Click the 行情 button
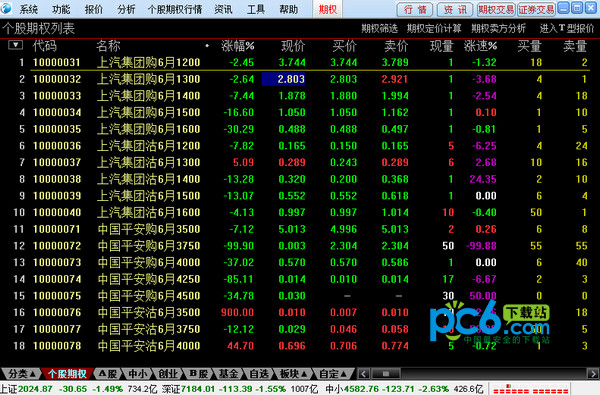 click(415, 10)
